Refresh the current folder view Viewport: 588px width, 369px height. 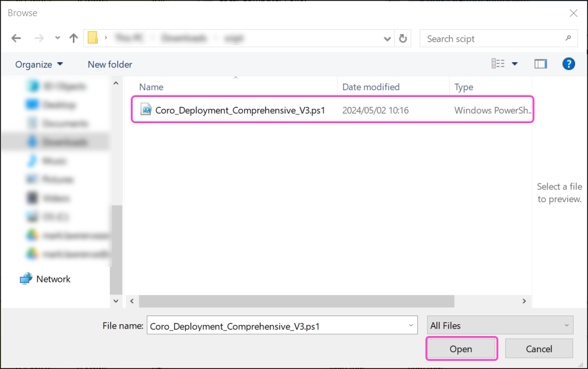click(403, 38)
